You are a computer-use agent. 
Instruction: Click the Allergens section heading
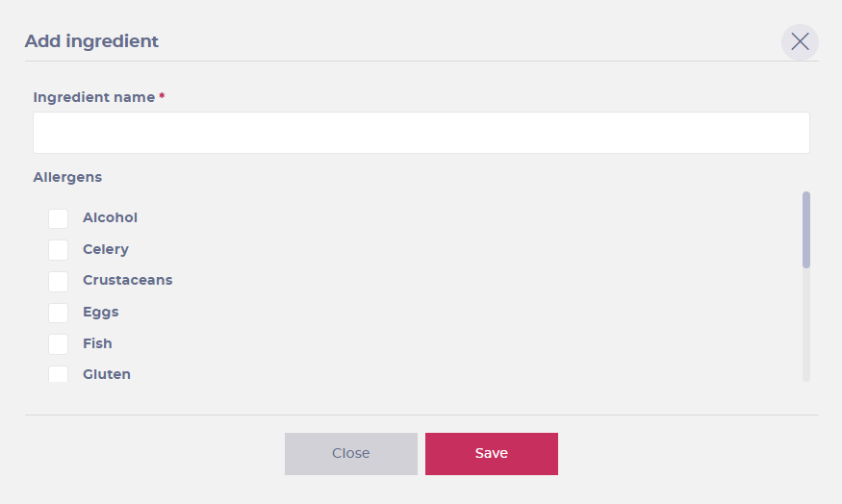pos(67,177)
